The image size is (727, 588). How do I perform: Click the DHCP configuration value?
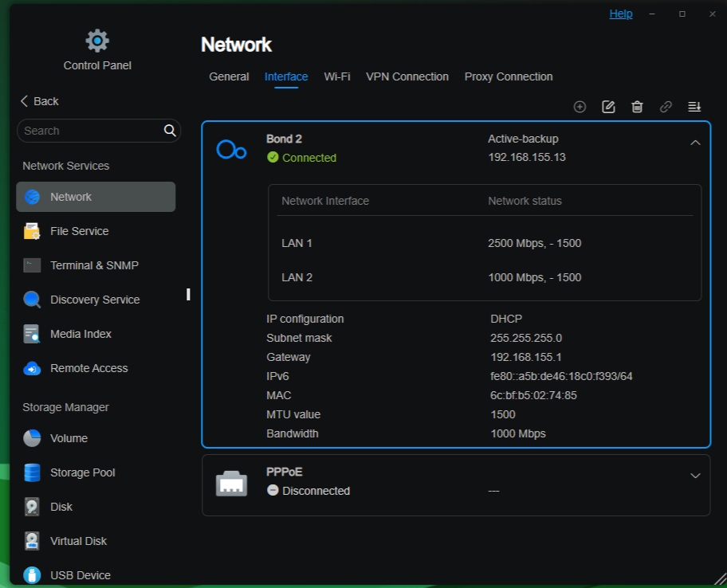coord(506,319)
